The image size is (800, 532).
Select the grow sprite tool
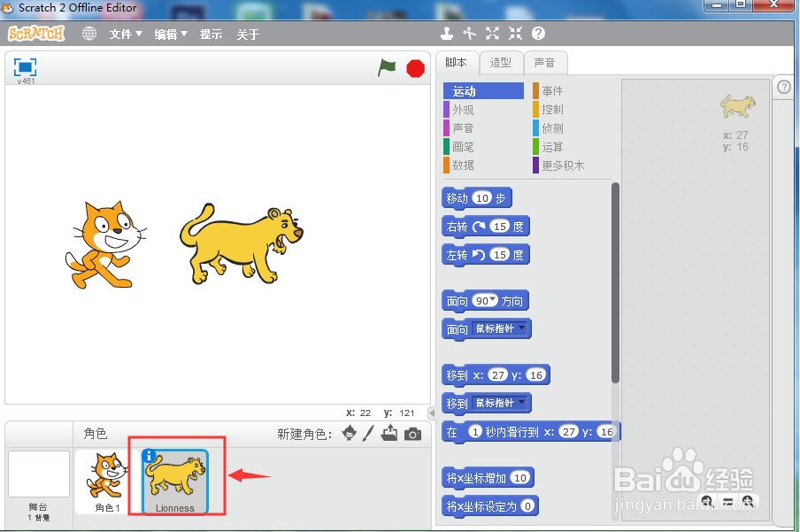(492, 34)
